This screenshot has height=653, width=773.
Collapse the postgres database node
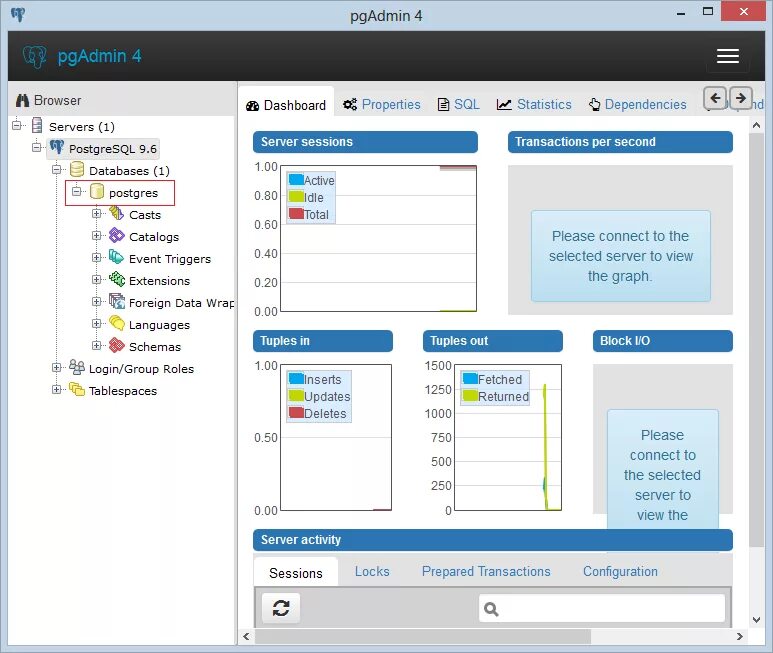(x=76, y=191)
